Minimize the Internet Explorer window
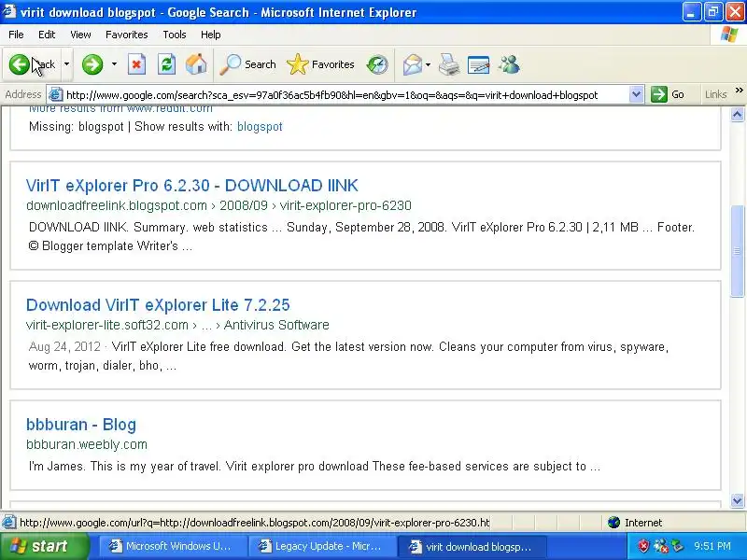Image resolution: width=747 pixels, height=560 pixels. (691, 12)
